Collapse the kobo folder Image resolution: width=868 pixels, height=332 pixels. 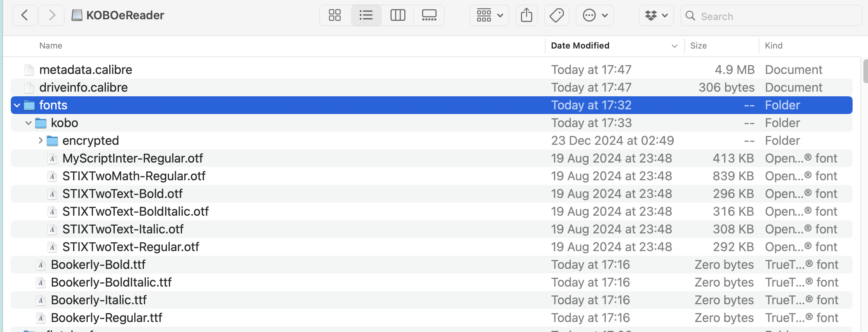[x=28, y=123]
